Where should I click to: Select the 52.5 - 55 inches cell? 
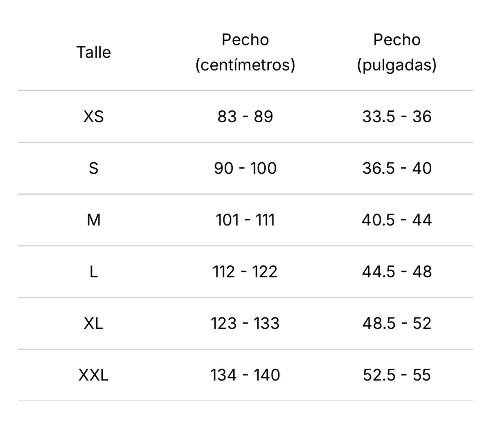point(397,375)
